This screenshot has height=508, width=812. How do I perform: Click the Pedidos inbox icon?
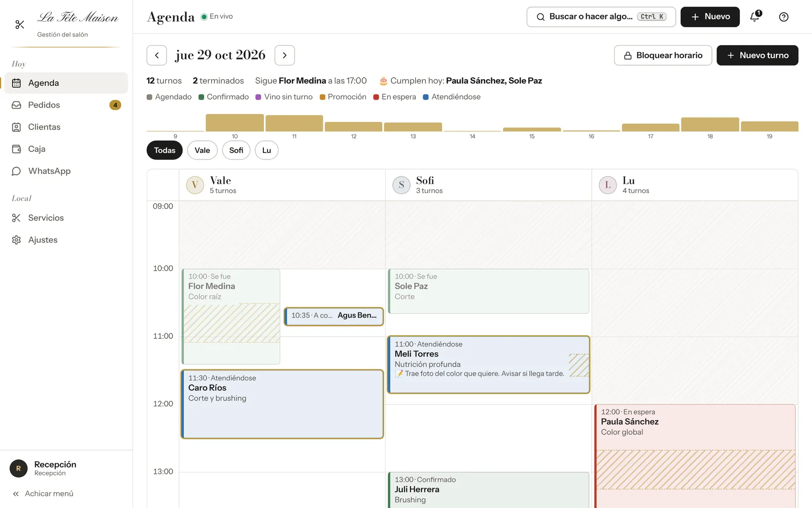[16, 105]
